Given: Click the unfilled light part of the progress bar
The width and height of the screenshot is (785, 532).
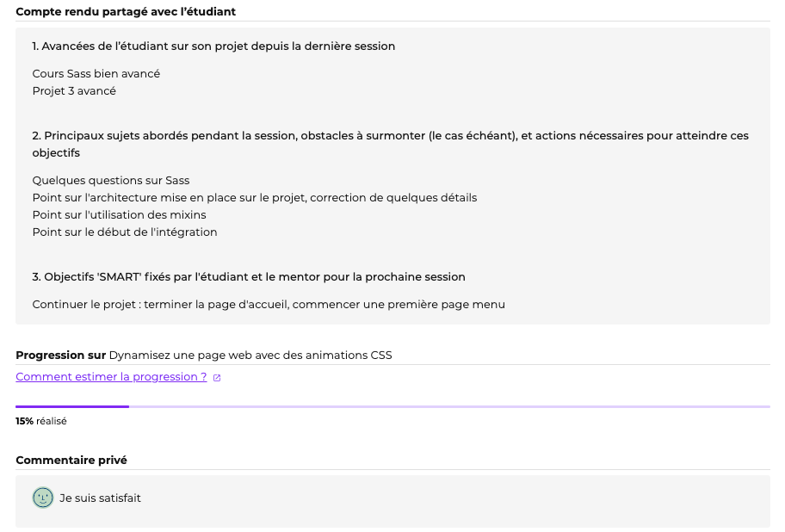Looking at the screenshot, I should (x=448, y=406).
